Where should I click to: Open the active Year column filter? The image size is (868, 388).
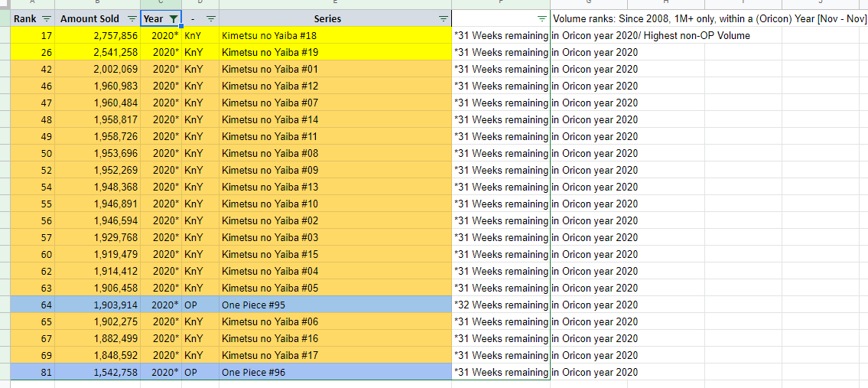click(174, 19)
